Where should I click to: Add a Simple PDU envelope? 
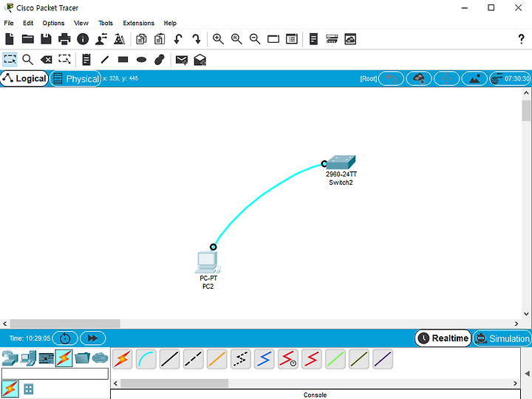coord(182,60)
